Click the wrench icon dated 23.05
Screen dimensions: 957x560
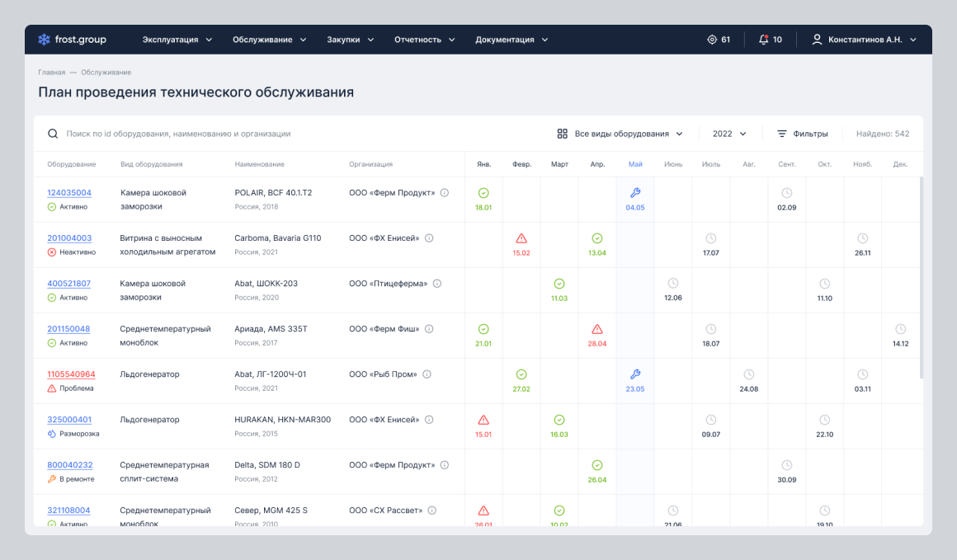(x=635, y=374)
